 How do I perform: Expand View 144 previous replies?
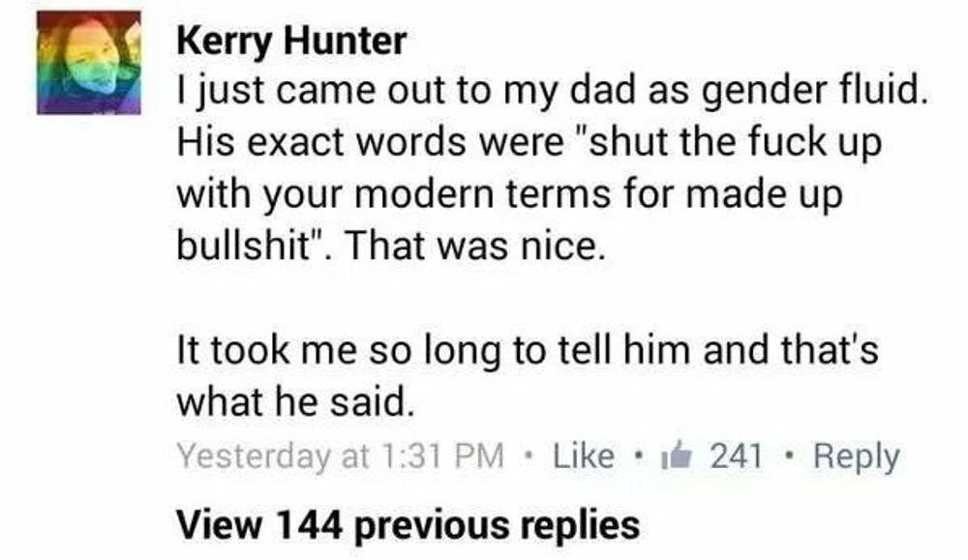point(408,525)
